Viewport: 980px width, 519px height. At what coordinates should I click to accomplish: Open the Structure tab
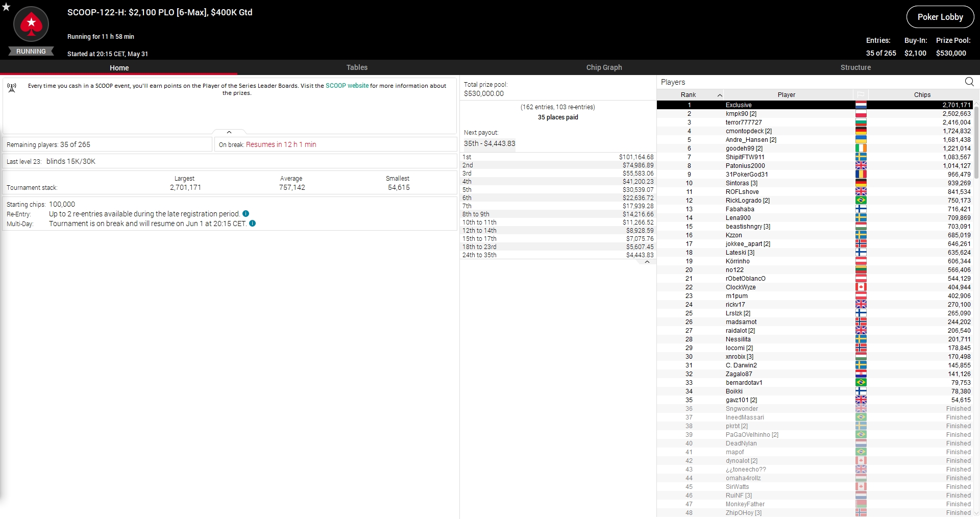[x=855, y=67]
